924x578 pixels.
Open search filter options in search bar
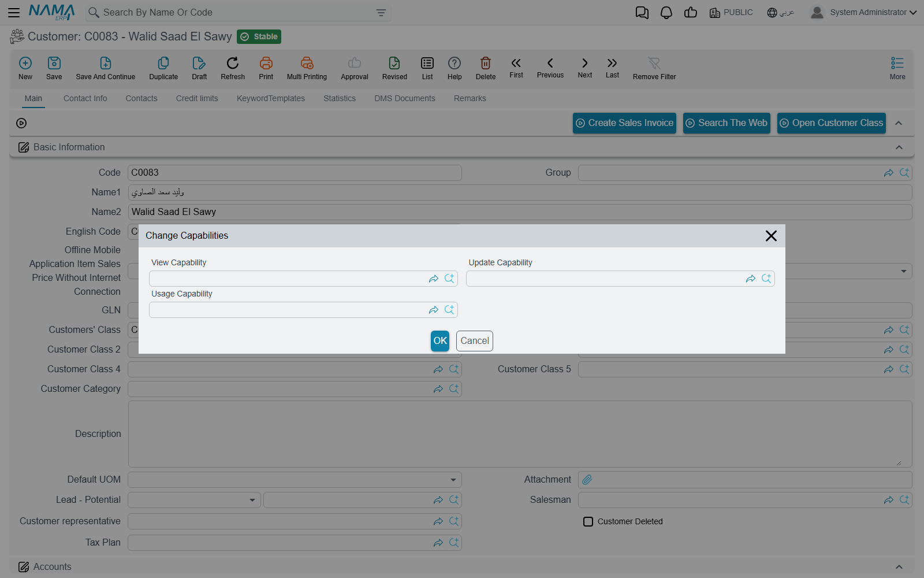381,13
